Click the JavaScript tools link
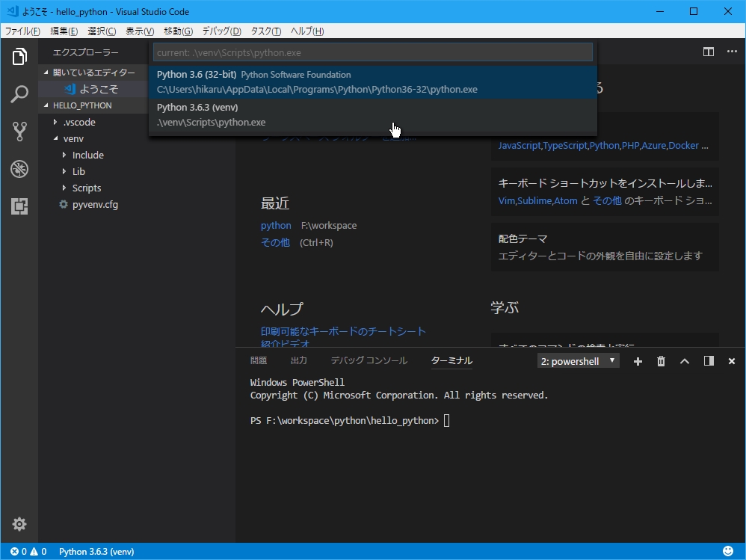Viewport: 746px width, 560px height. point(520,146)
